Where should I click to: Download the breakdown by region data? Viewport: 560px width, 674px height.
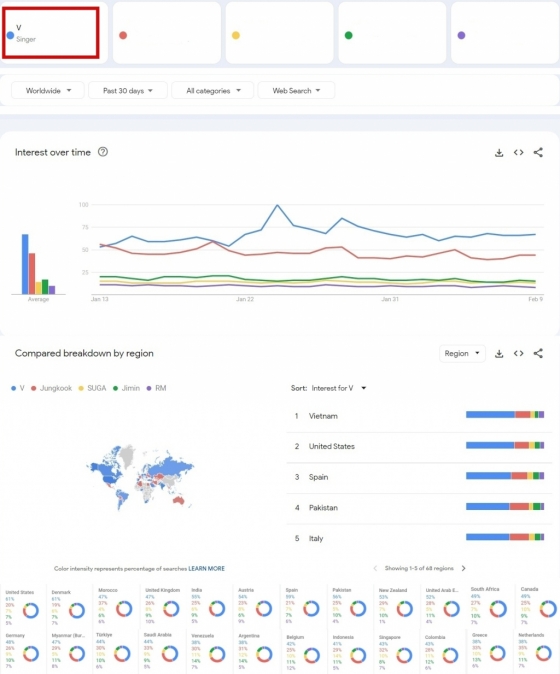pos(499,354)
